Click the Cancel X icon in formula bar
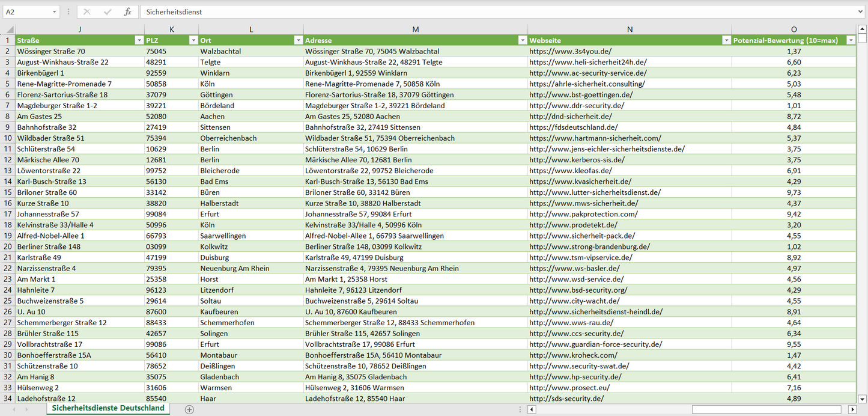 [x=87, y=12]
